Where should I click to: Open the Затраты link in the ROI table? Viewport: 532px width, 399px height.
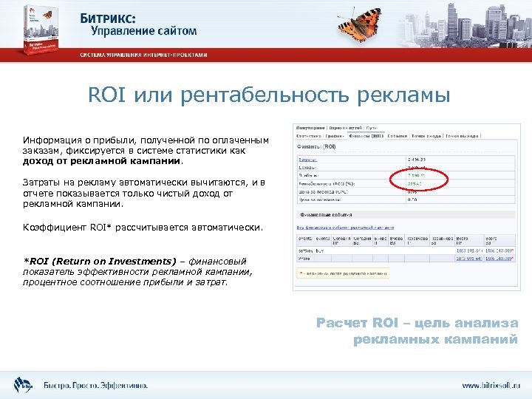(307, 160)
